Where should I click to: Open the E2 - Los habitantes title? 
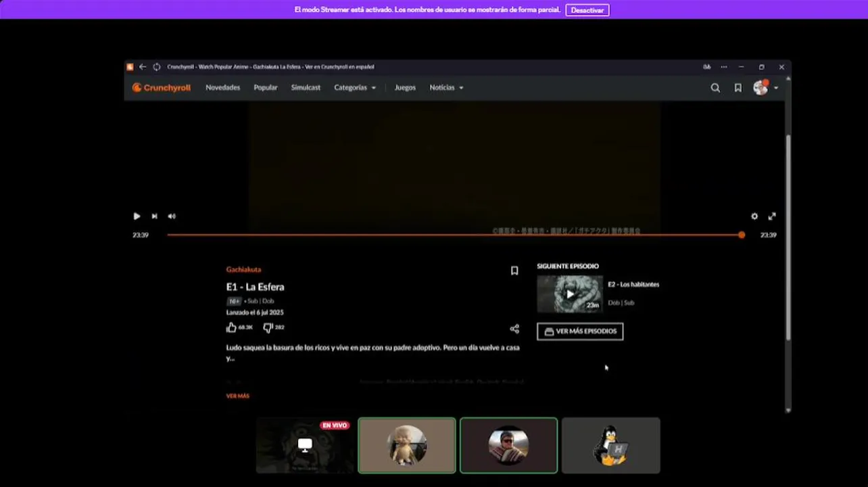[633, 284]
